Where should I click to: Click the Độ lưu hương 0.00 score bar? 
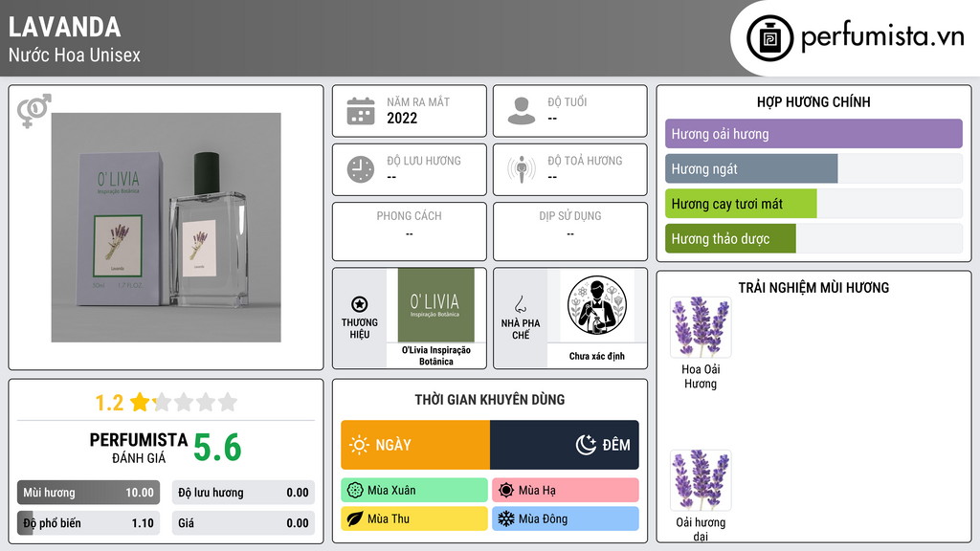[x=243, y=493]
